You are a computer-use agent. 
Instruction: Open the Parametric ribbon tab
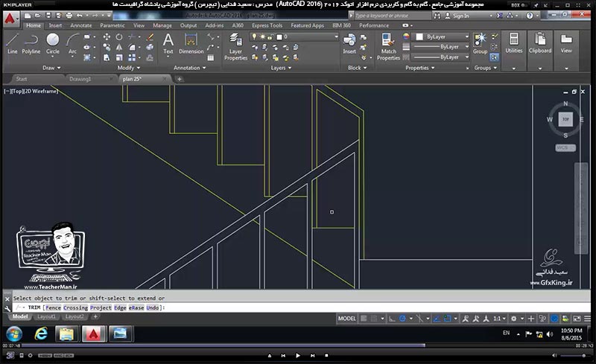(x=112, y=25)
